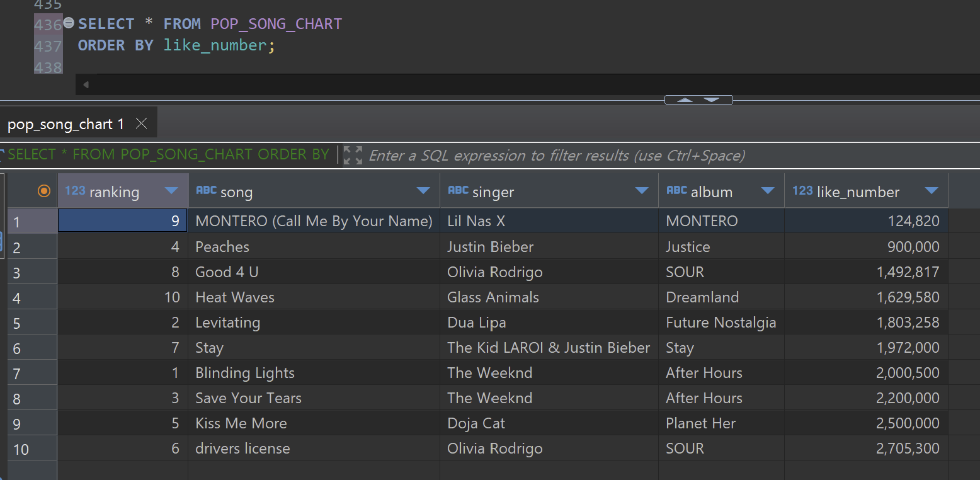This screenshot has height=480, width=980.
Task: Click the Justice album cell
Action: point(721,246)
